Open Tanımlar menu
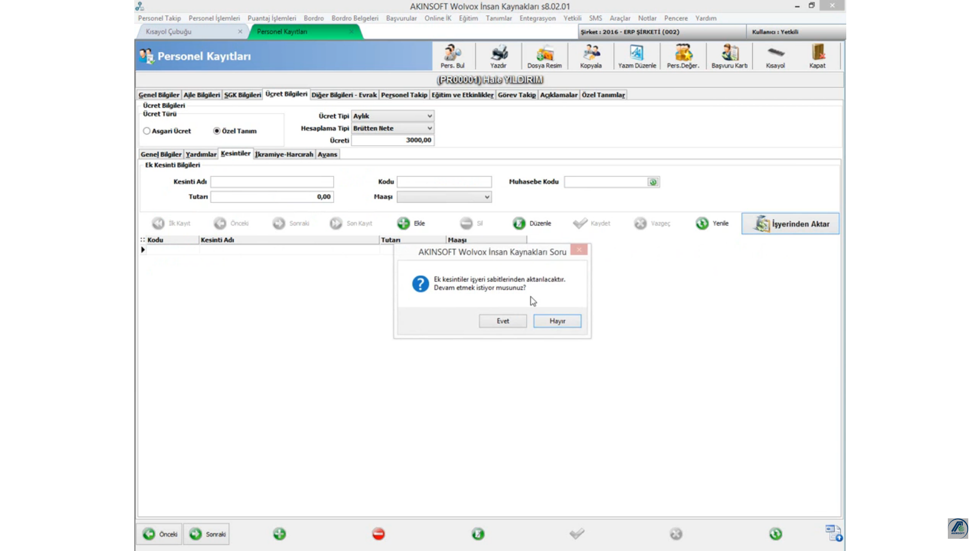The height and width of the screenshot is (551, 980). [499, 18]
